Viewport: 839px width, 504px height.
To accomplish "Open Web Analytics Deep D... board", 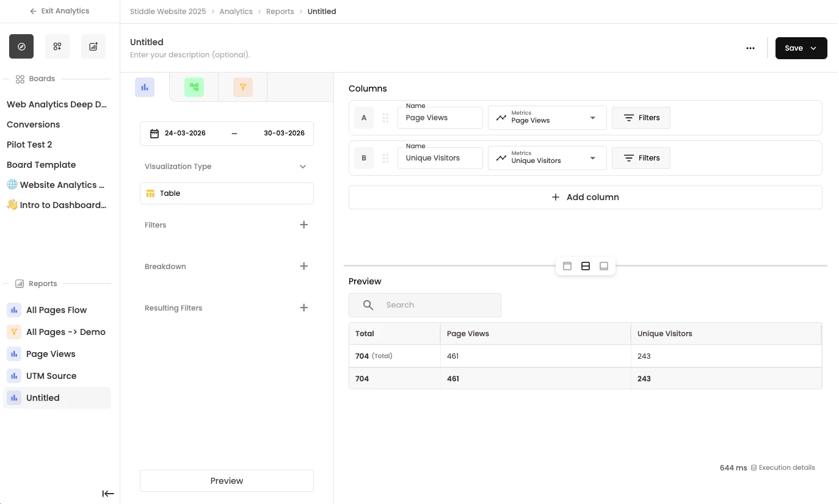I will [x=57, y=104].
